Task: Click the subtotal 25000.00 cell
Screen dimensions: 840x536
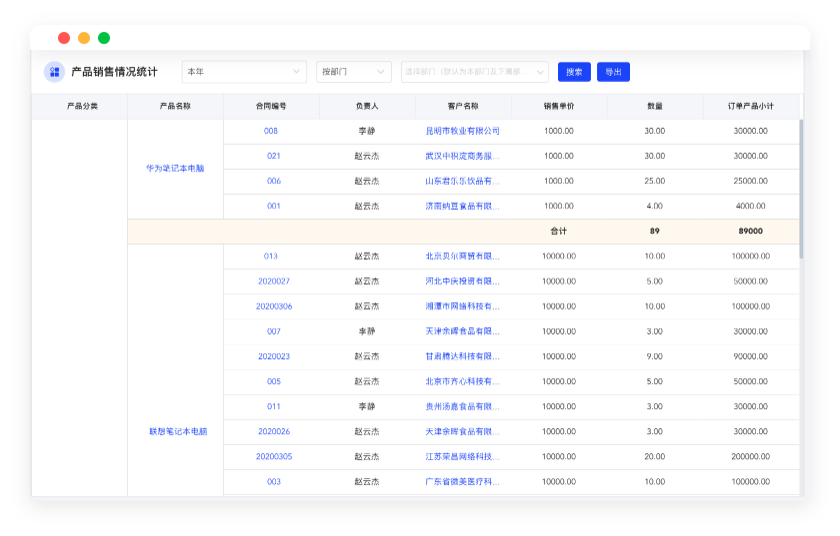Action: click(x=751, y=181)
